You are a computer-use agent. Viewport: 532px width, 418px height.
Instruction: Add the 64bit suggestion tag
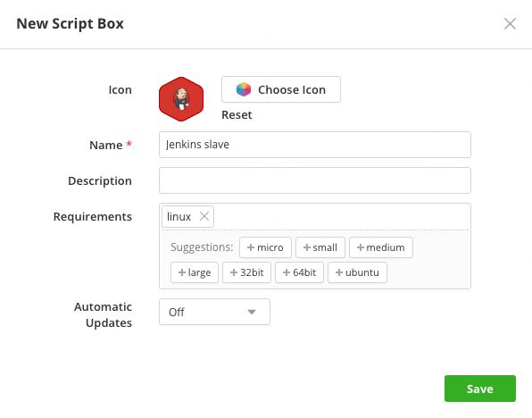[299, 272]
